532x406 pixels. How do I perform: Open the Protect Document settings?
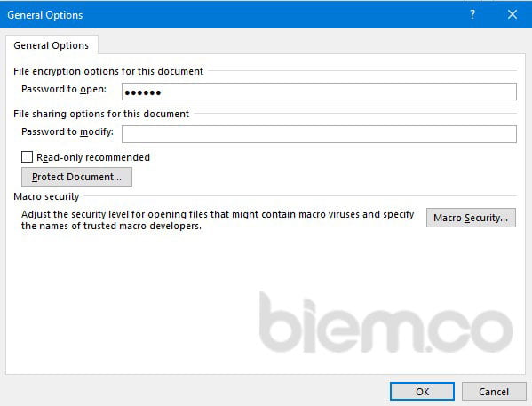76,177
